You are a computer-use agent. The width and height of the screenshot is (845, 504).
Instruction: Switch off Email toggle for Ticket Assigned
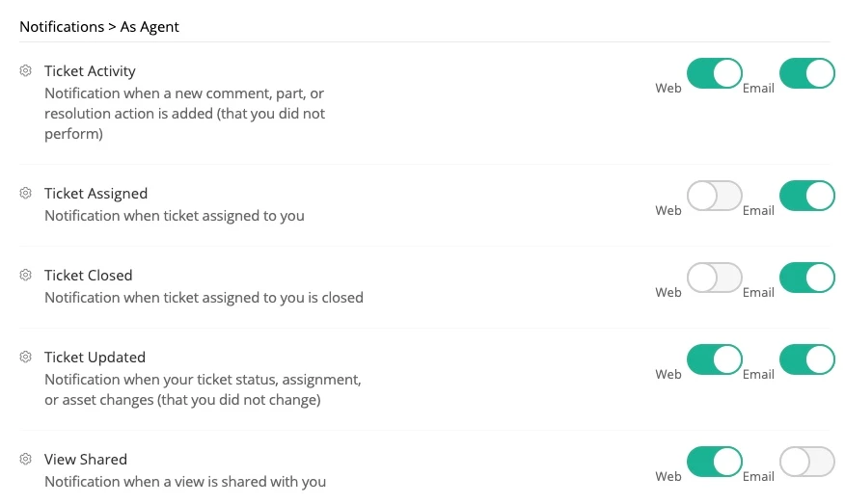(x=806, y=196)
